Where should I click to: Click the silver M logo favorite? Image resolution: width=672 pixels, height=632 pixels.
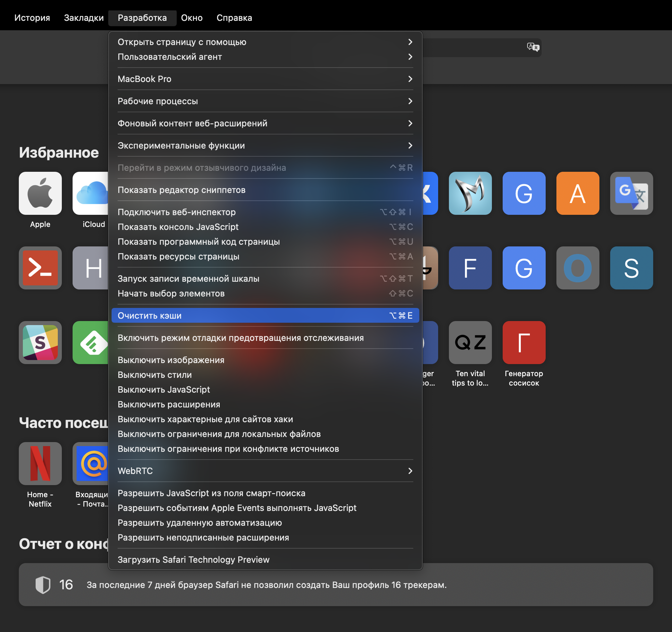[x=470, y=193]
